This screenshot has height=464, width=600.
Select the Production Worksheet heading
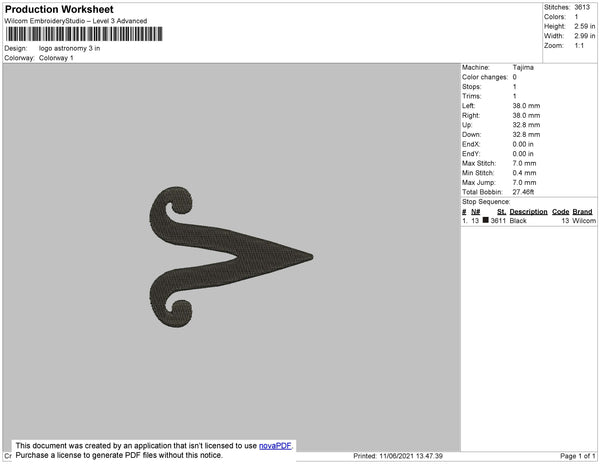[59, 9]
